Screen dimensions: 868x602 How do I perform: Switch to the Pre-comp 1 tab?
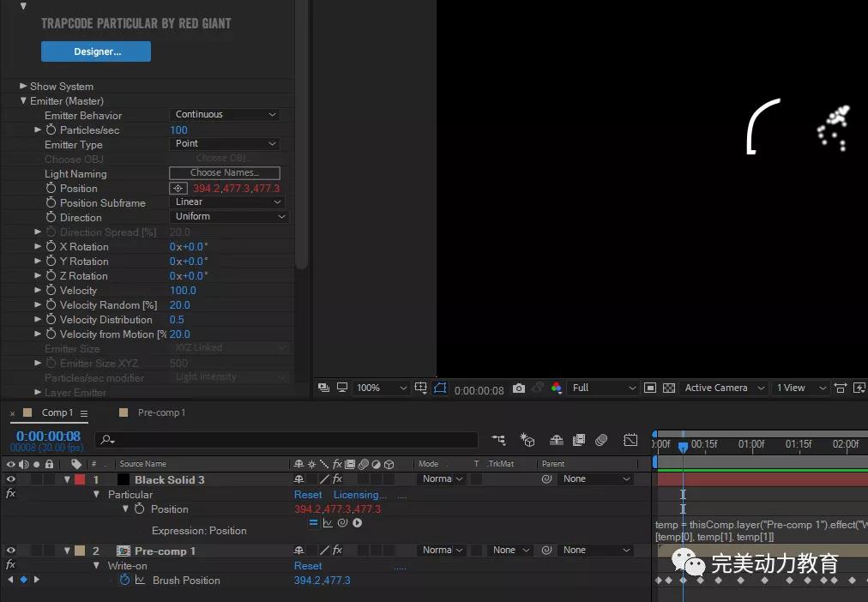pos(161,412)
